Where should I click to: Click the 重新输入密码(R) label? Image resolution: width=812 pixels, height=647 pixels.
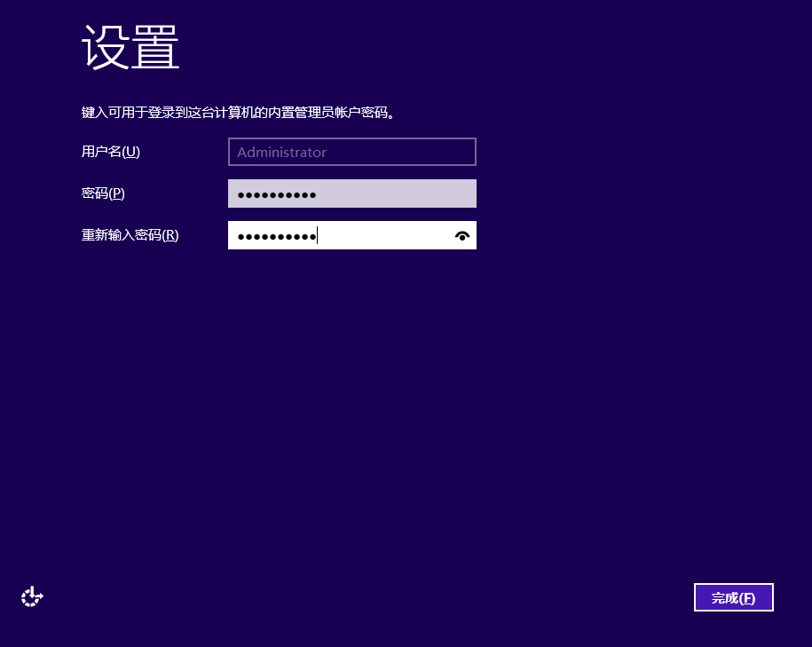tap(130, 235)
